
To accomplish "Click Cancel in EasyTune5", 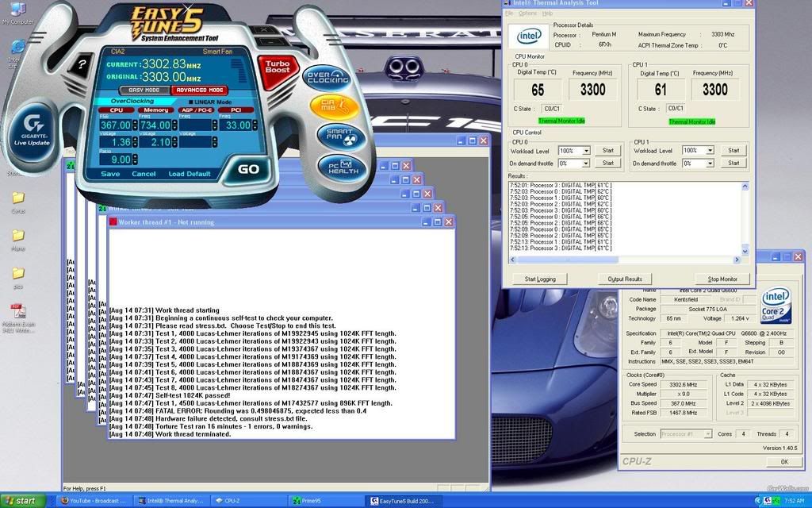I will click(x=144, y=174).
